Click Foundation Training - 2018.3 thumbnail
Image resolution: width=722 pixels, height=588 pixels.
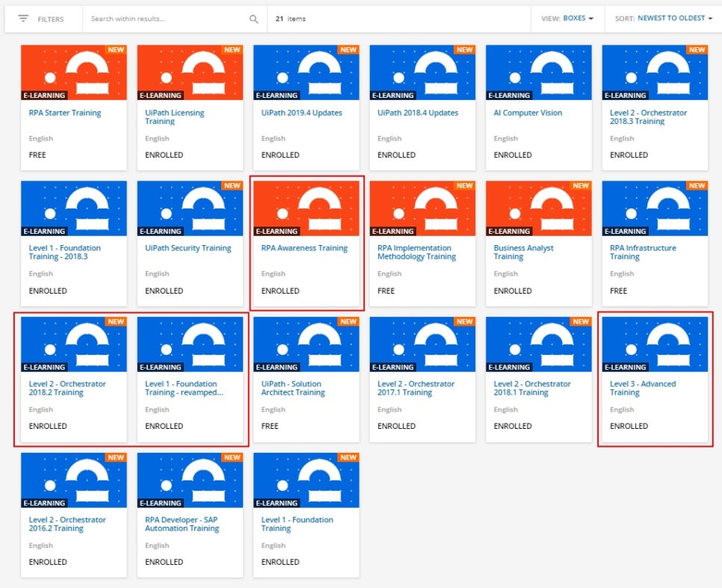click(74, 208)
